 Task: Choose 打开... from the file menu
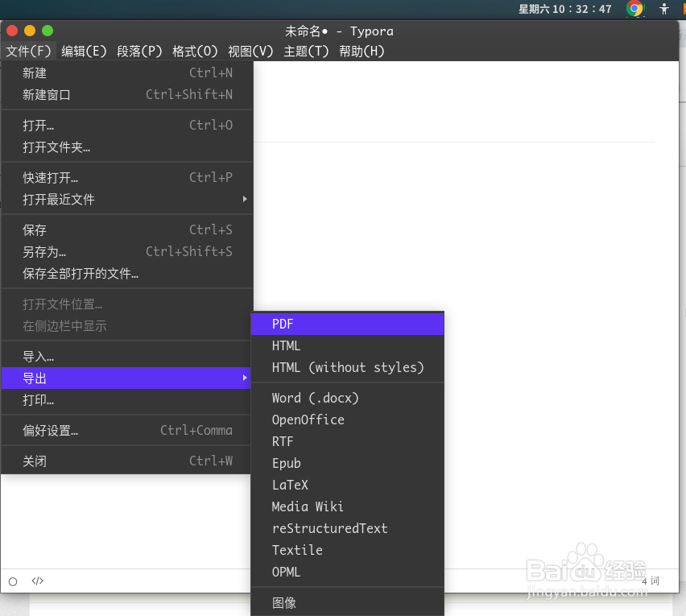pyautogui.click(x=127, y=125)
